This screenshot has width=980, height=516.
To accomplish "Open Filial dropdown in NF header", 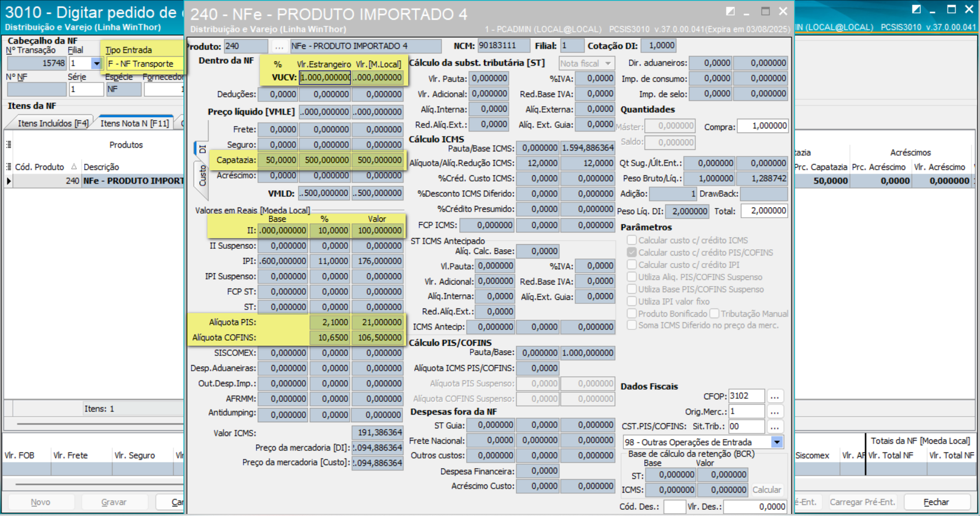I will 96,64.
